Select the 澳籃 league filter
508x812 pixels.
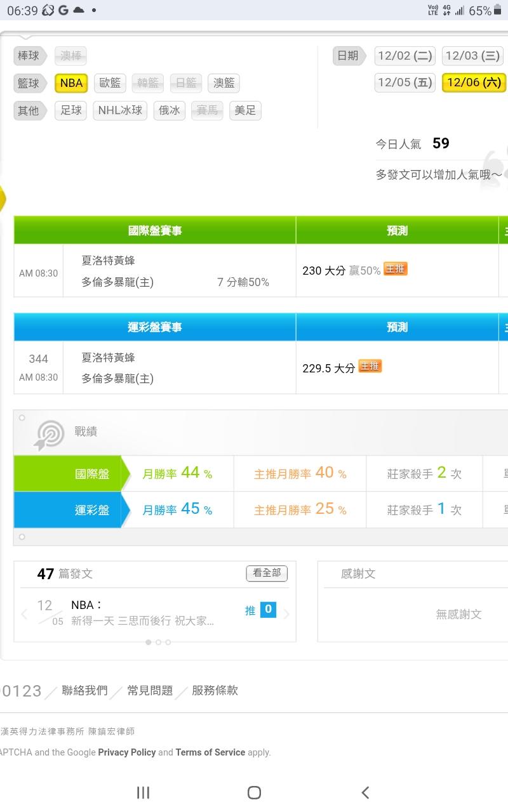point(224,83)
